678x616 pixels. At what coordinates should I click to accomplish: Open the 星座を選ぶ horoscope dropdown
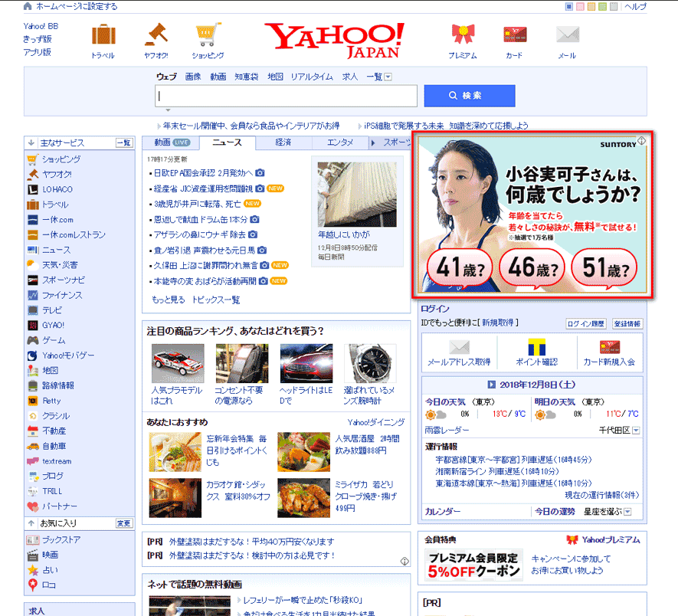pyautogui.click(x=627, y=512)
